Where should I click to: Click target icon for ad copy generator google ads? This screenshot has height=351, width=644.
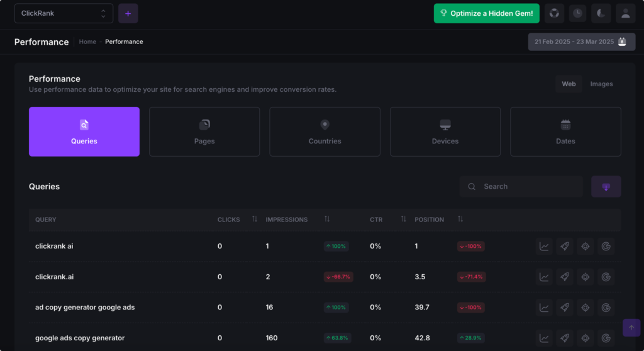click(586, 308)
